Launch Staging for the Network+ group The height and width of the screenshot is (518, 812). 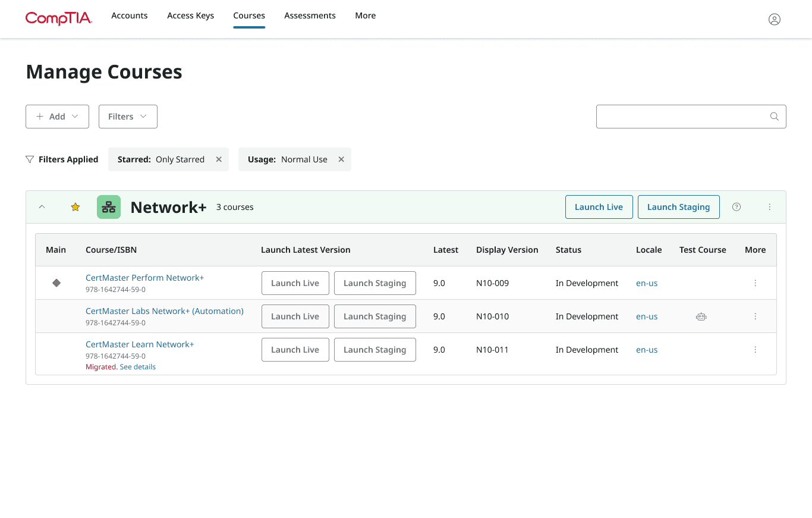678,207
